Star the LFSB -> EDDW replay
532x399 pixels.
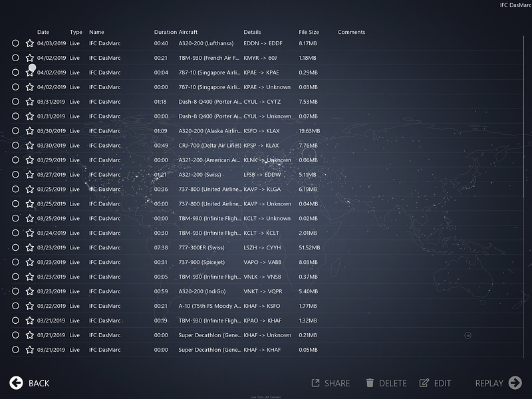(x=30, y=175)
